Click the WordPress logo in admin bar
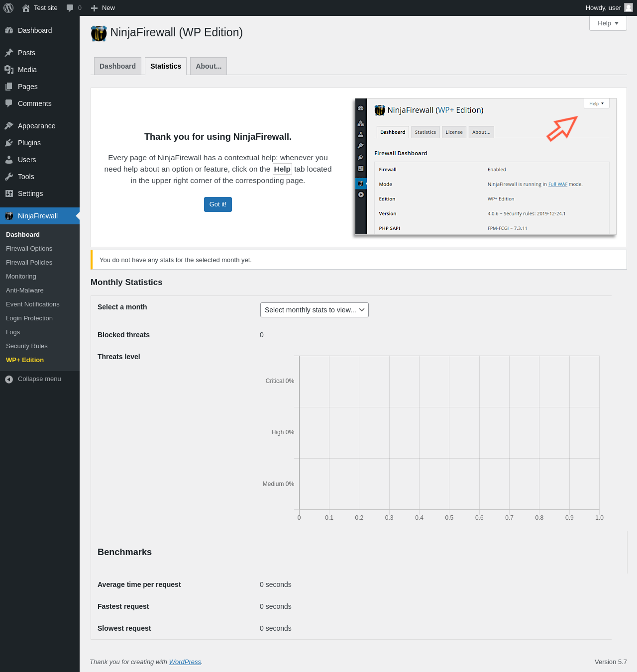Image resolution: width=637 pixels, height=672 pixels. click(x=8, y=8)
